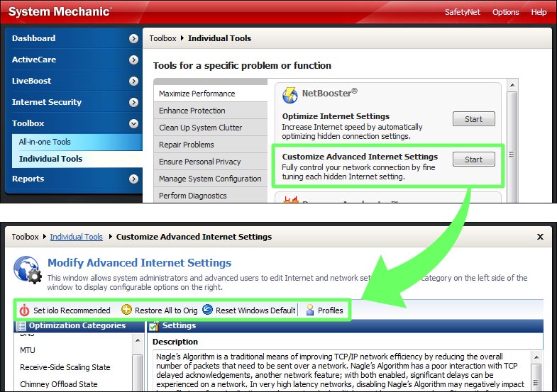
Task: Select Chimney Offload State category
Action: point(59,384)
